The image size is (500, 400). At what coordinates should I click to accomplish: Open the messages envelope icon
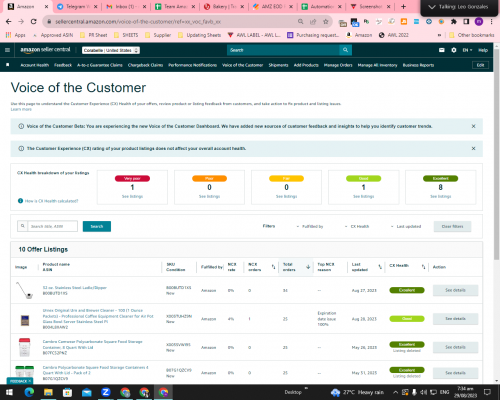coord(442,50)
